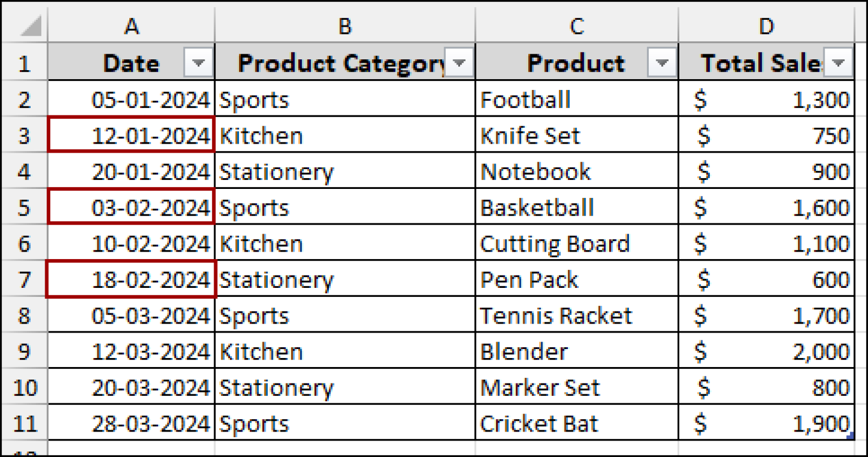Image resolution: width=868 pixels, height=457 pixels.
Task: Select column header A
Action: point(131,25)
